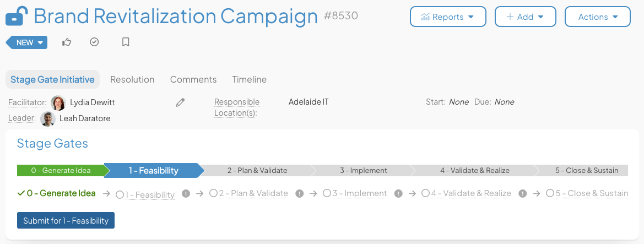Screen dimensions: 644x244
Task: Select the 1 - Feasibility radio circle
Action: pyautogui.click(x=120, y=194)
